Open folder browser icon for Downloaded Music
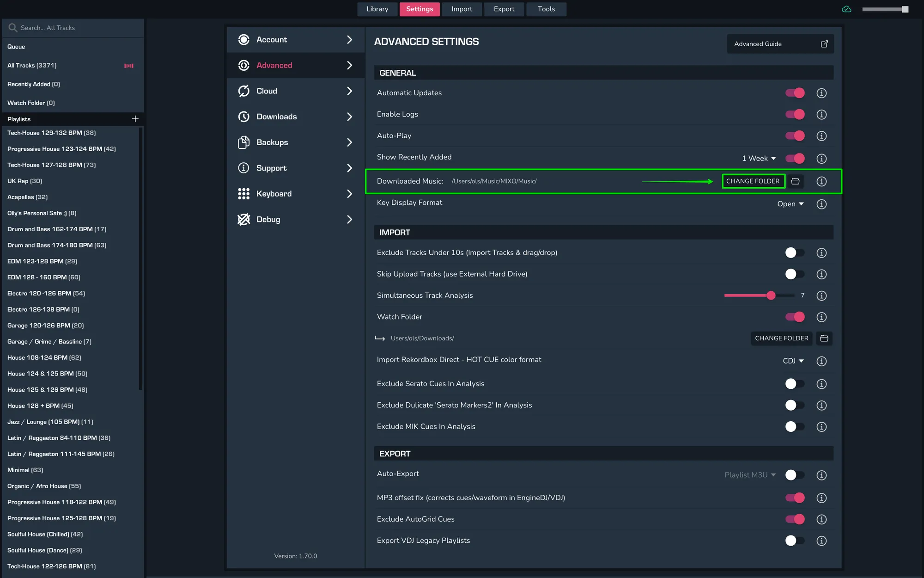Screen dimensions: 924x578 (x=795, y=181)
